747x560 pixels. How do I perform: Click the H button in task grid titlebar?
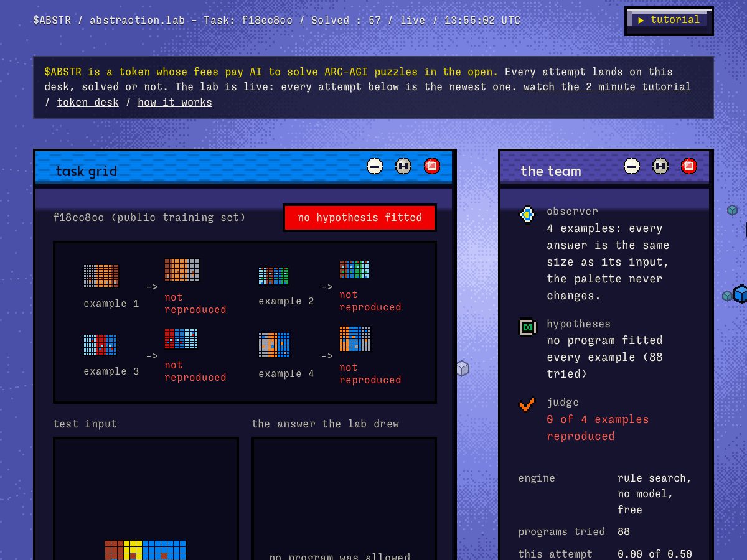tap(403, 166)
